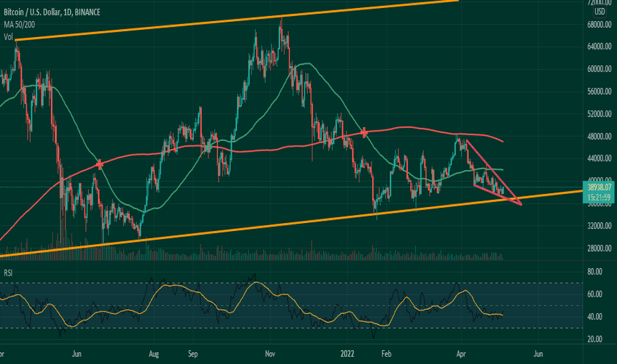Click the 56000.00 price axis label
The height and width of the screenshot is (364, 617).
[599, 91]
